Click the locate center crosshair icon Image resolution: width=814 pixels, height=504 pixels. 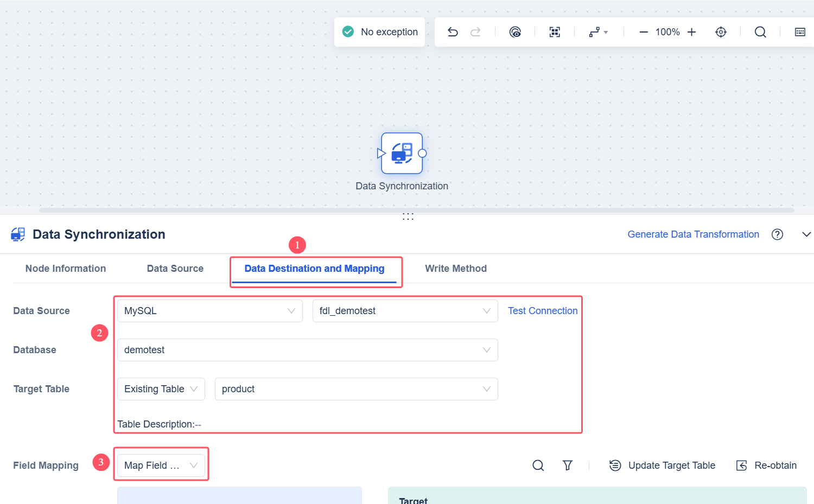pos(721,32)
